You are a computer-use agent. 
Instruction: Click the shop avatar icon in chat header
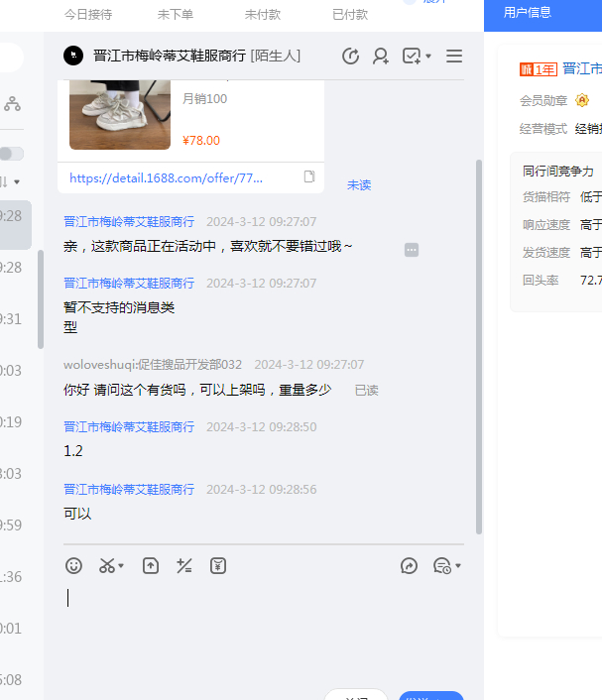(x=73, y=56)
